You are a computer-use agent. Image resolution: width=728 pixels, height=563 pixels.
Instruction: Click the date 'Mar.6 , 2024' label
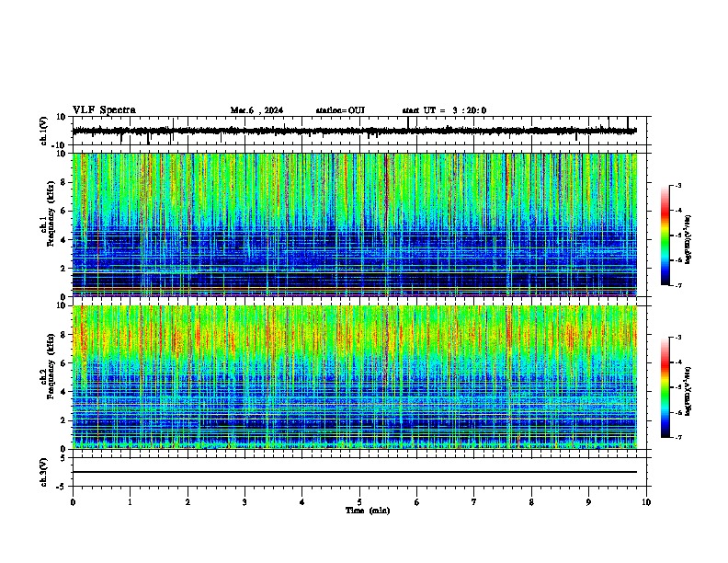[x=256, y=110]
